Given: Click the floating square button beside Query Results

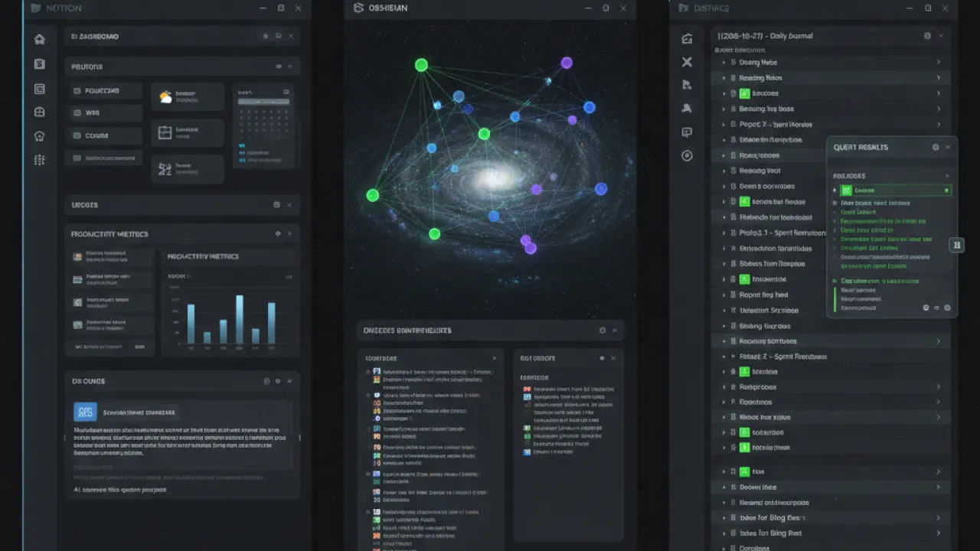Looking at the screenshot, I should pos(957,245).
